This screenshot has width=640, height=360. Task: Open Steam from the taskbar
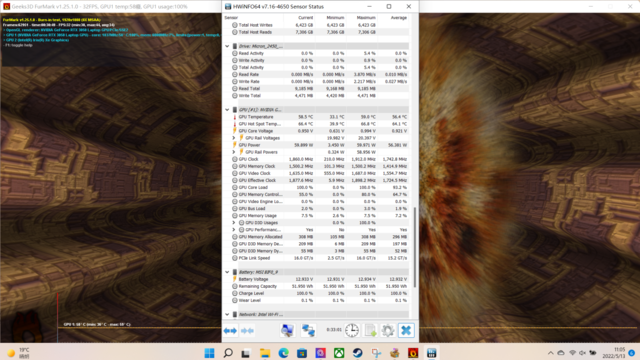point(358,353)
